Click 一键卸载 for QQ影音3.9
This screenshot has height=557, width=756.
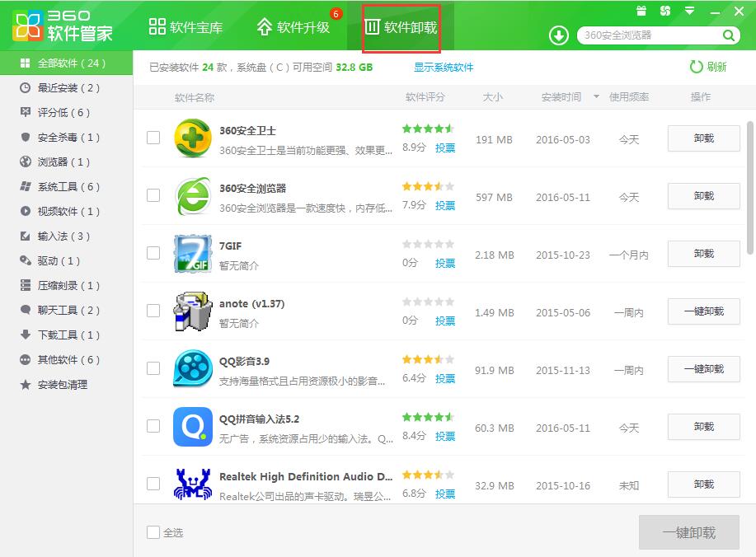point(703,369)
